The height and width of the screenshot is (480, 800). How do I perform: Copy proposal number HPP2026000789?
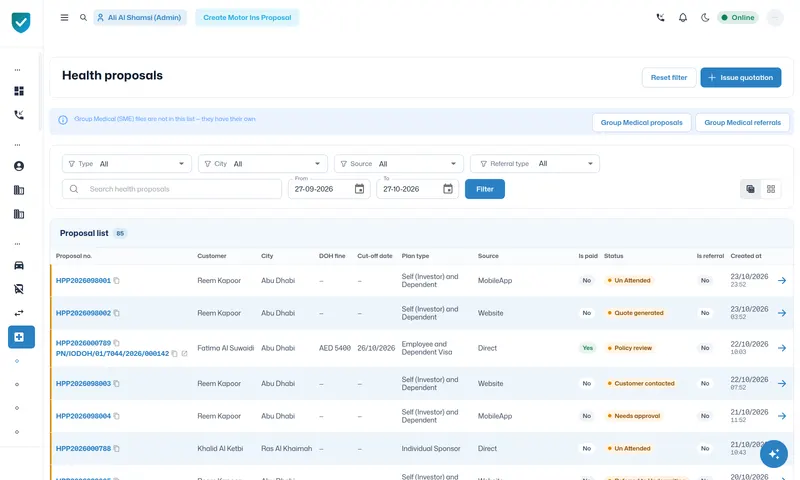coord(116,343)
